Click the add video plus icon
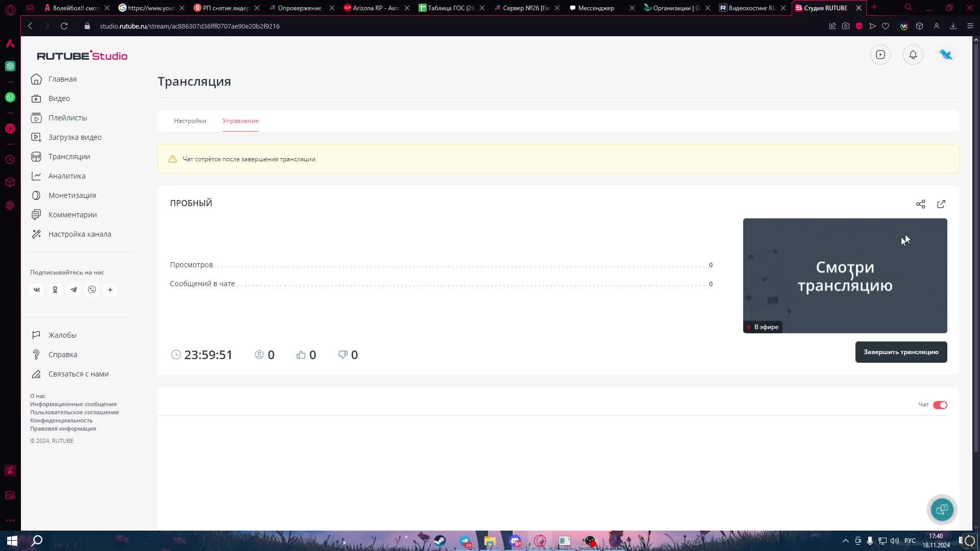This screenshot has width=980, height=551. 880,55
